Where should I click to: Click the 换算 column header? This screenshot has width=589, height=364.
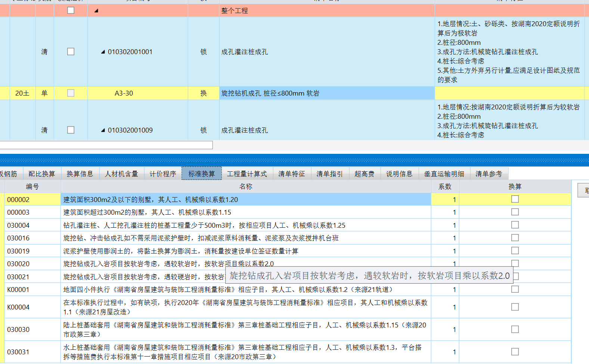pyautogui.click(x=515, y=186)
